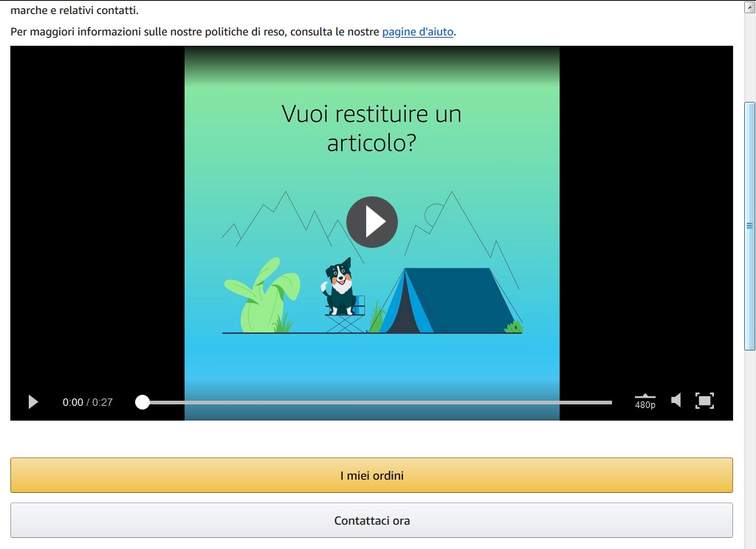This screenshot has width=756, height=549.
Task: Click the small play icon in video controls
Action: 32,402
